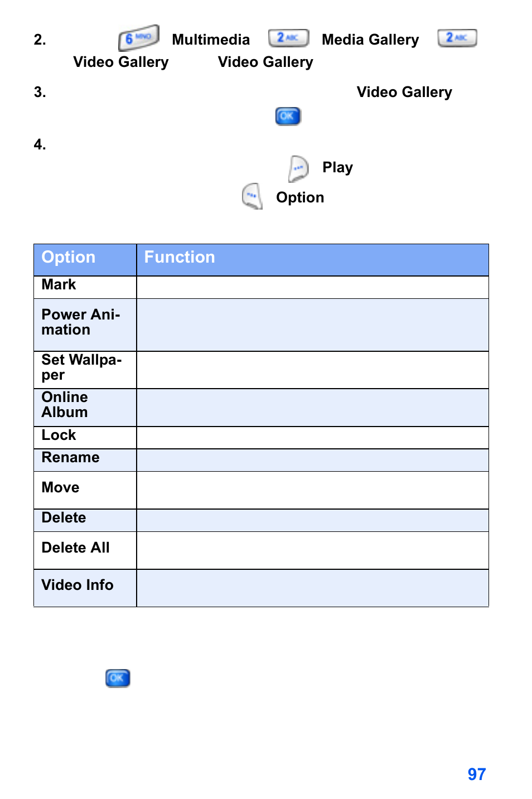Image resolution: width=532 pixels, height=799 pixels.
Task: Click the 2 ABC key after Media Gallery
Action: (x=457, y=38)
